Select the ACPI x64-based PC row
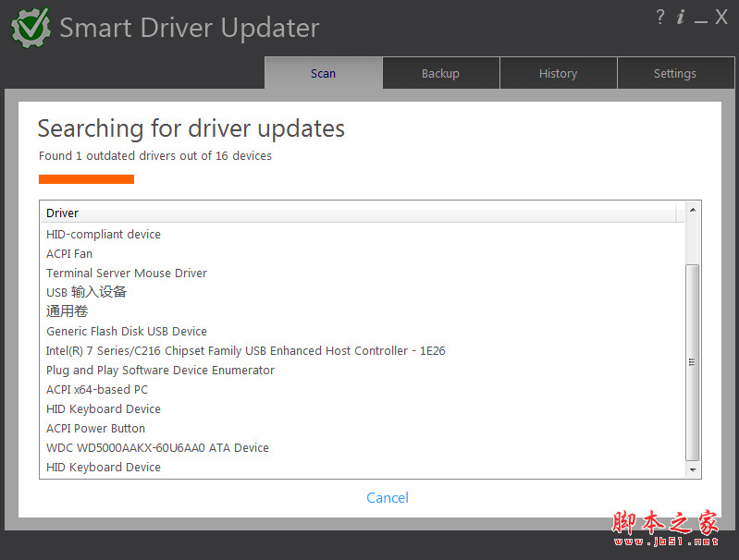739x560 pixels. 362,389
